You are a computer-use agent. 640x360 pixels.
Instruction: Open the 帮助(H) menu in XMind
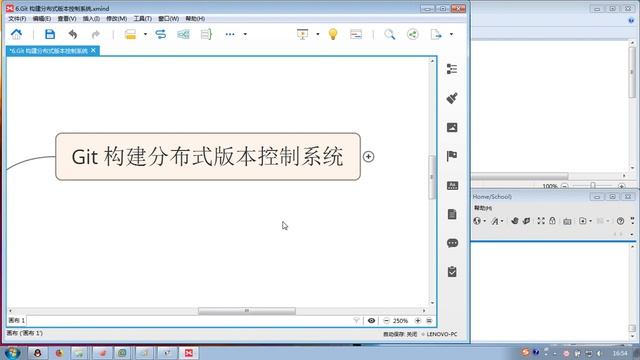(x=195, y=19)
